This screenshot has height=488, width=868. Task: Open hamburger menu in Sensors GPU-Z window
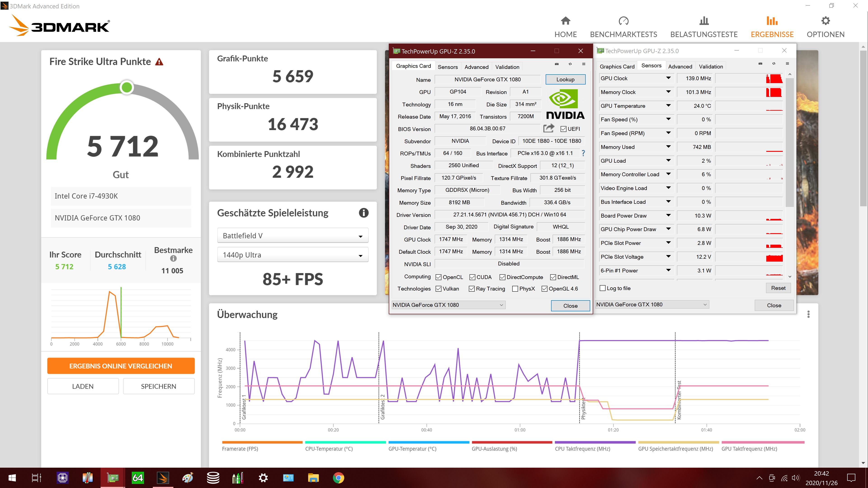[787, 63]
